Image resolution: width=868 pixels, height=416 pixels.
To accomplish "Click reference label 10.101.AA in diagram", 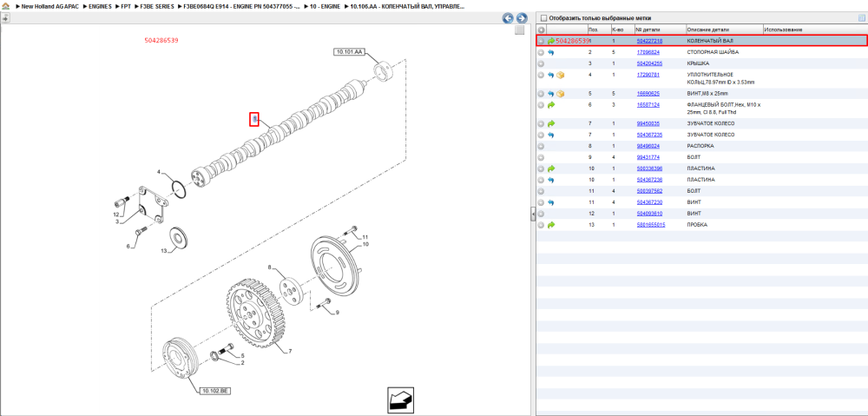I will coord(348,52).
